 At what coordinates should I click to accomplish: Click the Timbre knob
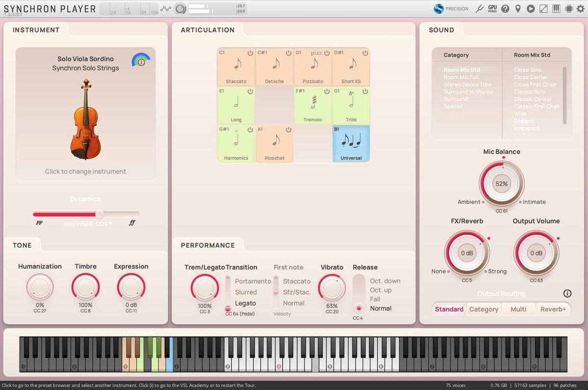[x=85, y=287]
